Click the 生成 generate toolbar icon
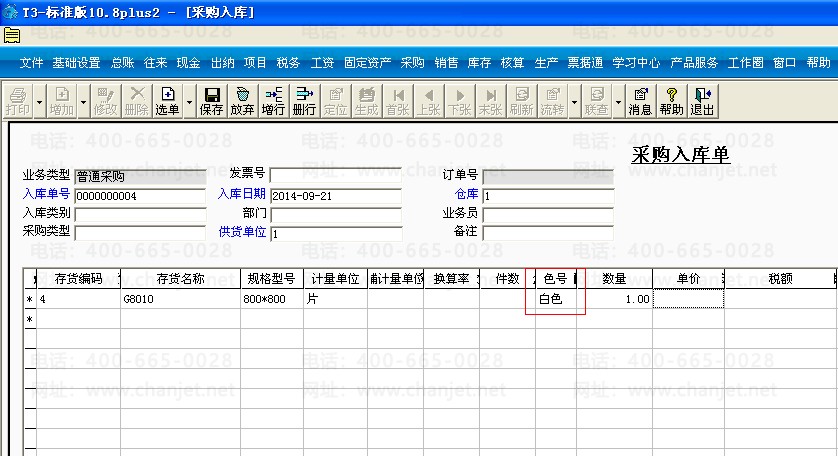This screenshot has width=838, height=456. click(x=367, y=101)
